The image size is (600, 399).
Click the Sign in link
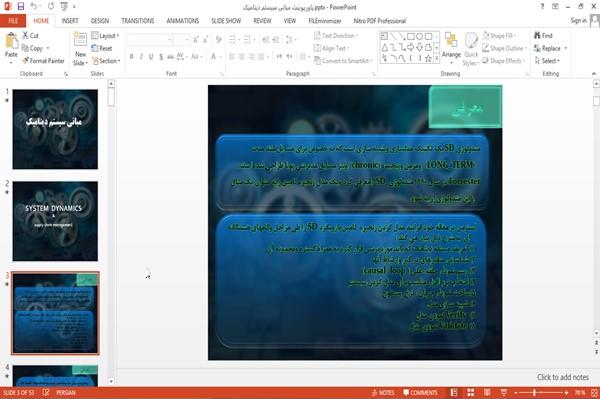point(578,21)
